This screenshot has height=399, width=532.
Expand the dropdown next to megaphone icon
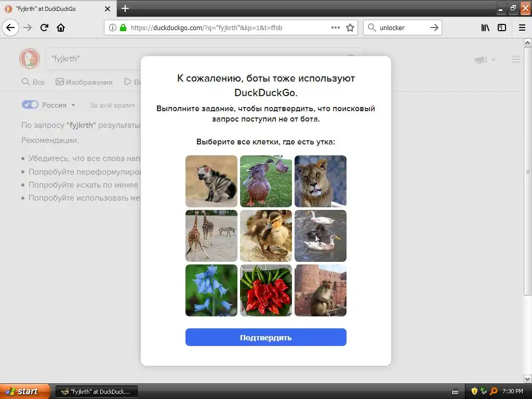494,60
